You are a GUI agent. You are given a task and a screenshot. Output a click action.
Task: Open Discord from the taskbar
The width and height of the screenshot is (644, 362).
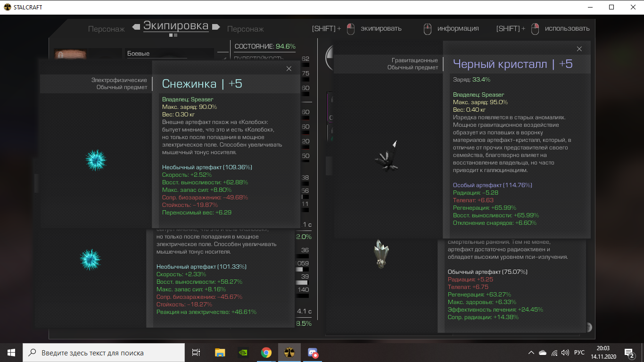312,353
